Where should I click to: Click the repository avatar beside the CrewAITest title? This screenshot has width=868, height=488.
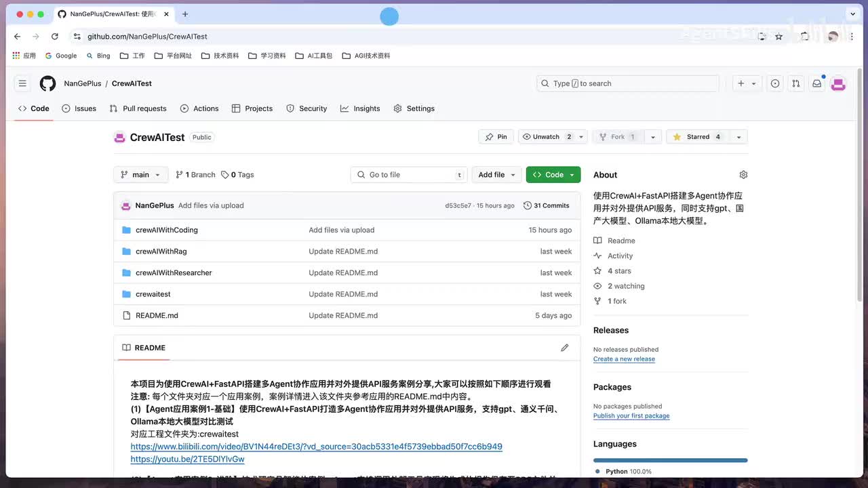[120, 138]
